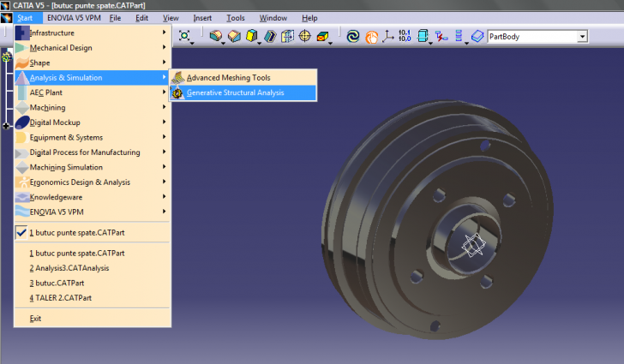Expand the Shape submenu
The width and height of the screenshot is (624, 364).
[x=93, y=63]
